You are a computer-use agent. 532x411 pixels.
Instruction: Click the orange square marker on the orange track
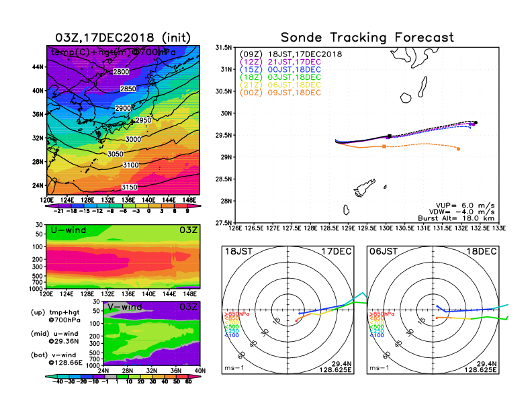click(384, 146)
